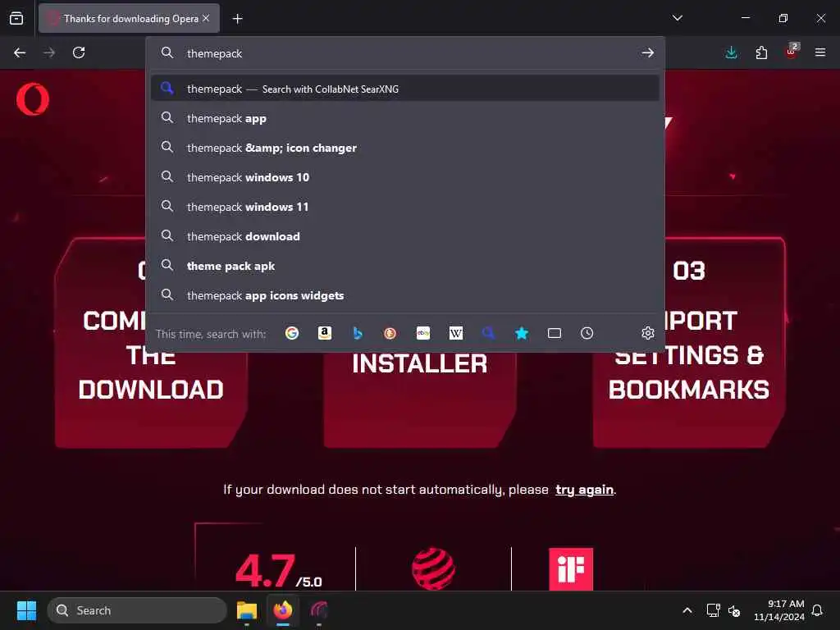Click the muted volume tray icon
Screen dimensions: 840x630
[x=734, y=610]
